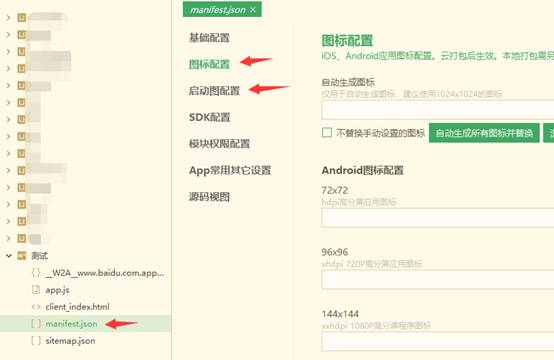The image size is (554, 360).
Task: Click the manifest.json bracket icon
Action: 36,324
